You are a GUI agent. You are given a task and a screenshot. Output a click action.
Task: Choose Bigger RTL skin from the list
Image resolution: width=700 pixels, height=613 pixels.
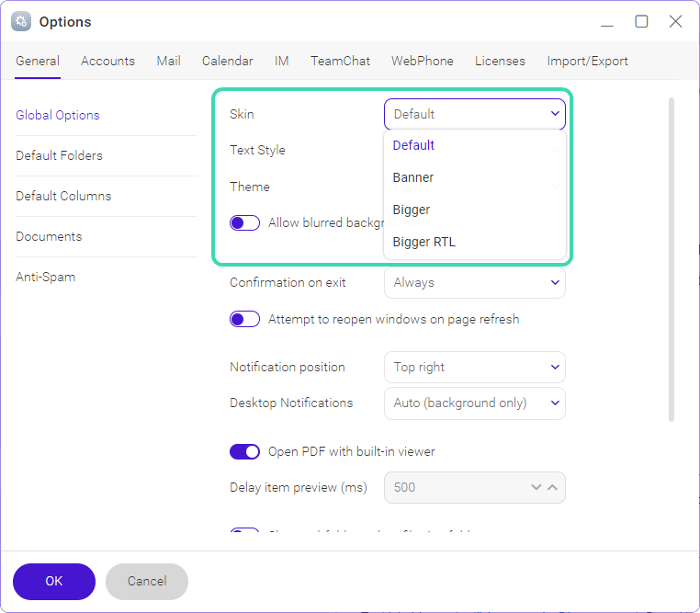(475, 242)
